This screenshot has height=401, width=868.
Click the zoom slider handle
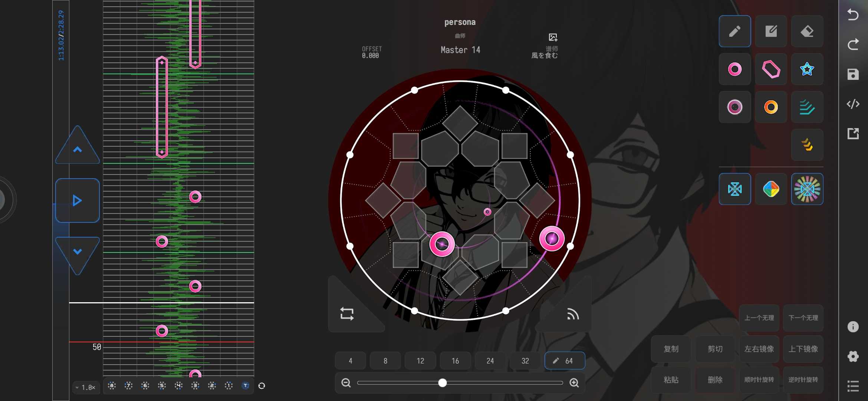442,383
